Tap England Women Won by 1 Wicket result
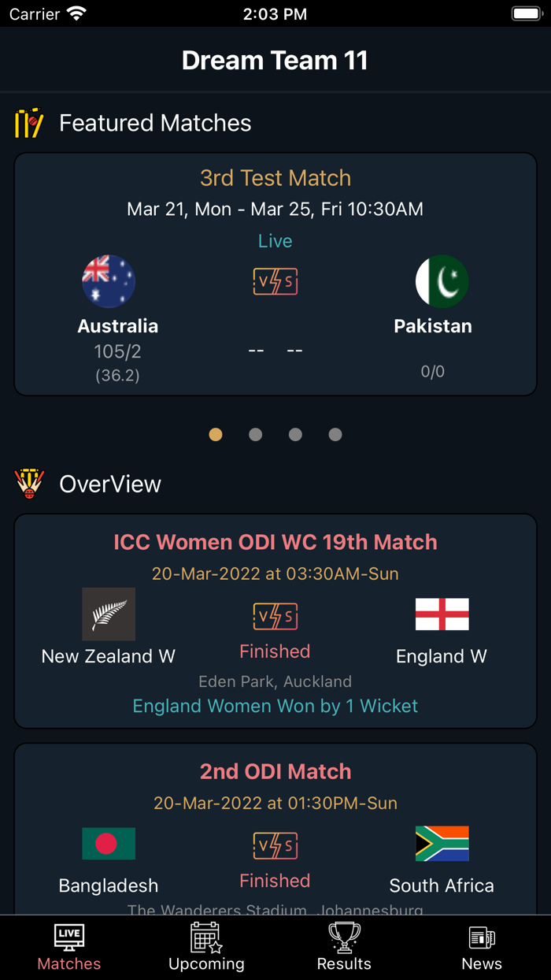The height and width of the screenshot is (980, 551). [275, 706]
